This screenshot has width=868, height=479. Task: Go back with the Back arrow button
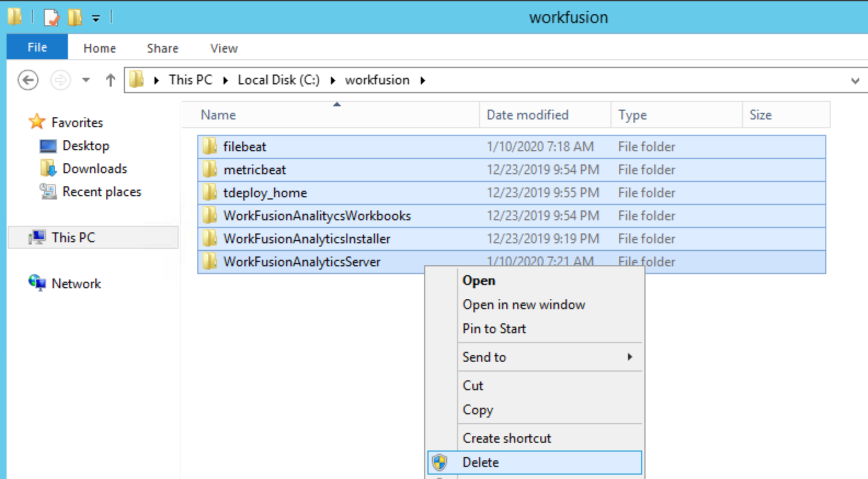pyautogui.click(x=28, y=80)
